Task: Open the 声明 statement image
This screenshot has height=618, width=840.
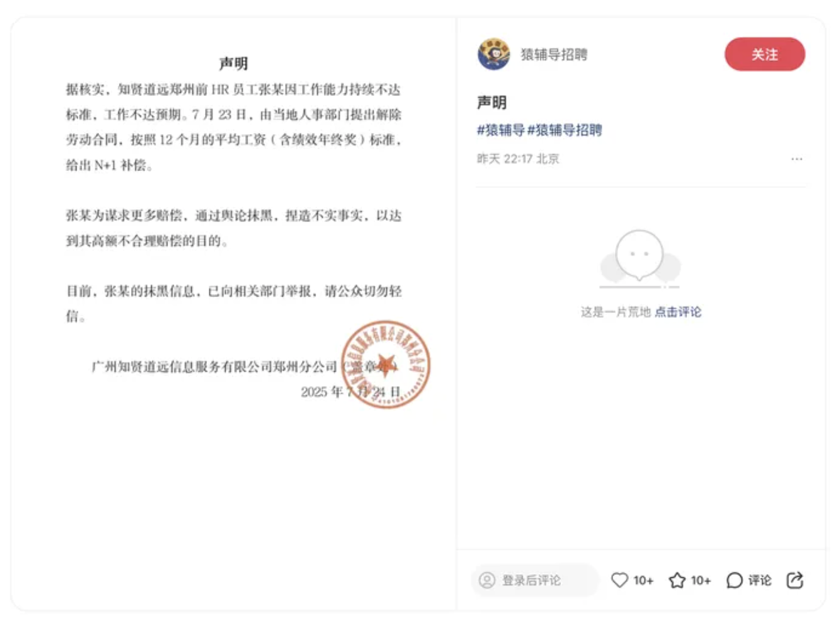Action: [233, 313]
